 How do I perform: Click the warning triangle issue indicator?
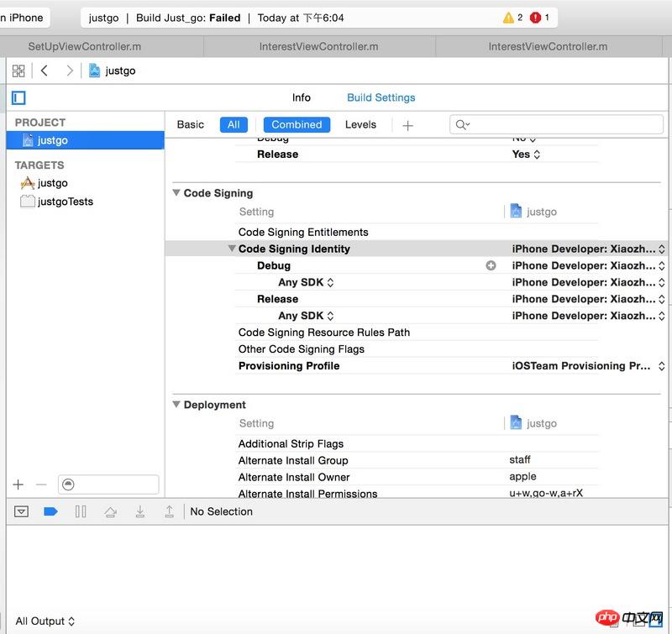coord(508,18)
